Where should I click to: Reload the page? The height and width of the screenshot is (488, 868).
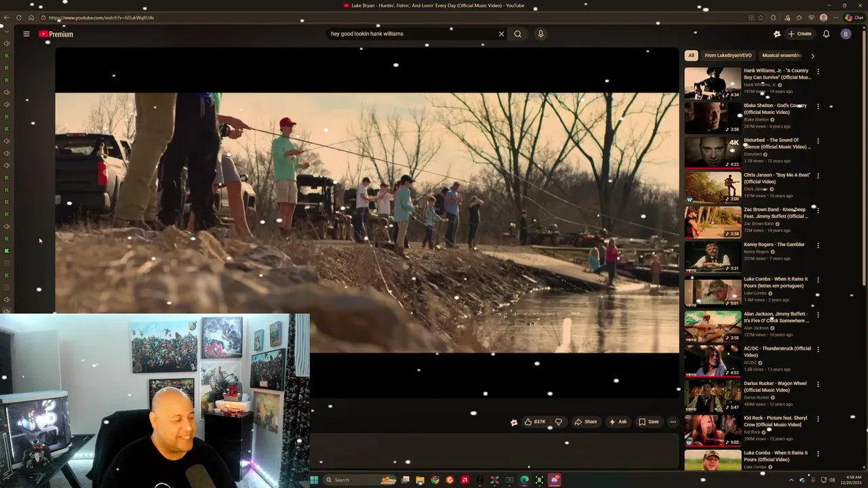pos(18,18)
